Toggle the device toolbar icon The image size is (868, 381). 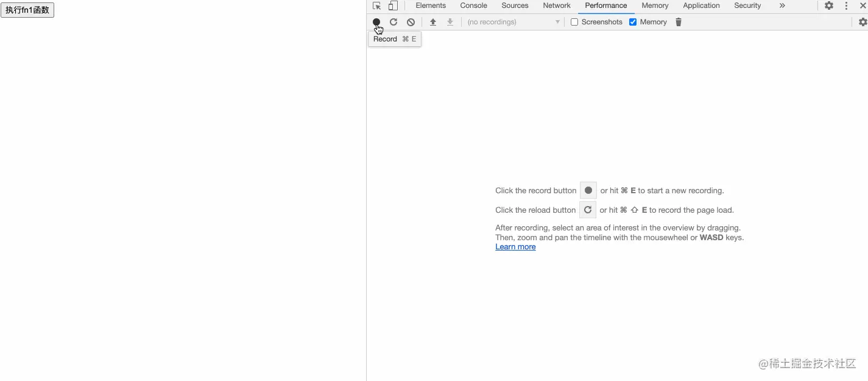click(393, 5)
